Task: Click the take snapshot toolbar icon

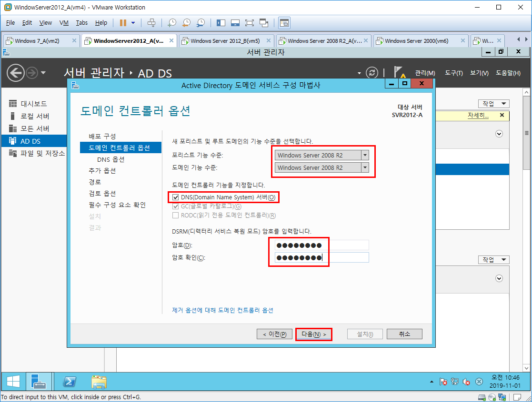Action: point(172,23)
